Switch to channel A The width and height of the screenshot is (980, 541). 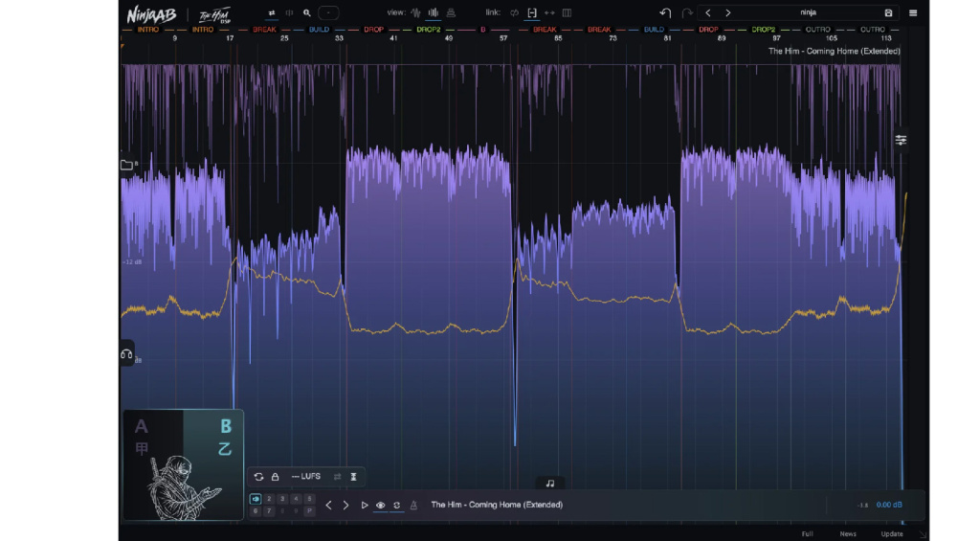142,426
